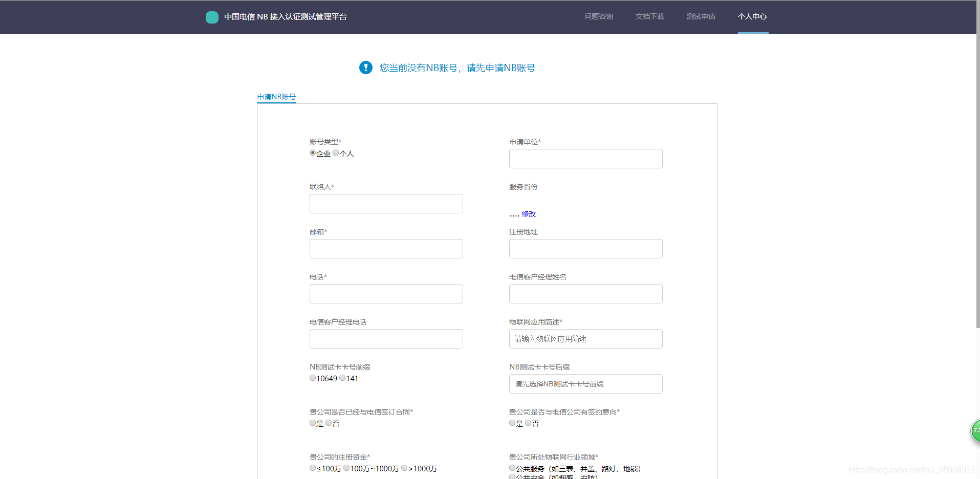The height and width of the screenshot is (479, 980).
Task: Focus the 电信客户经理电话 input field
Action: pyautogui.click(x=386, y=339)
